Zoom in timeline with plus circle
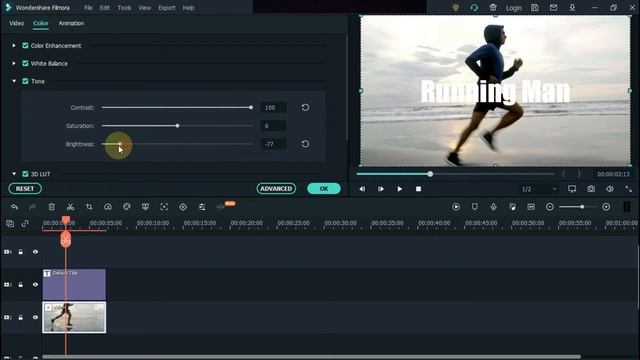The image size is (640, 360). [606, 207]
